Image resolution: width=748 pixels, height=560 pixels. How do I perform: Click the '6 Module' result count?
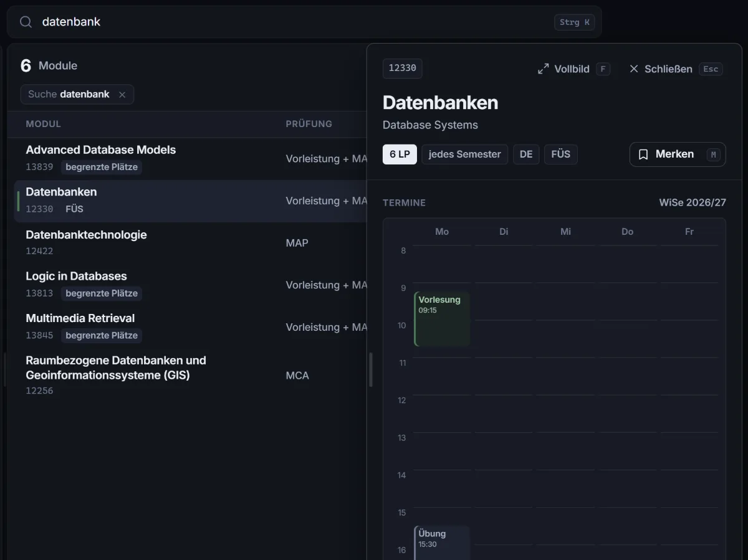tap(49, 65)
